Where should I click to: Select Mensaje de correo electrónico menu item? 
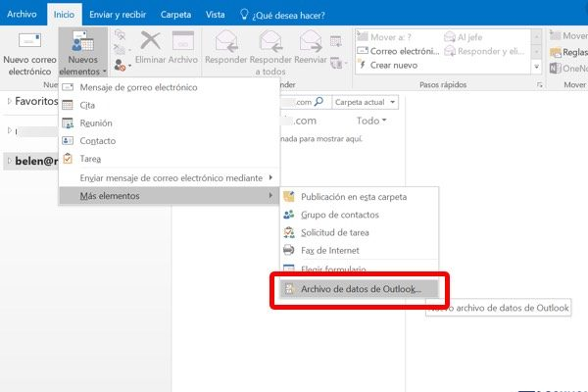[x=170, y=87]
